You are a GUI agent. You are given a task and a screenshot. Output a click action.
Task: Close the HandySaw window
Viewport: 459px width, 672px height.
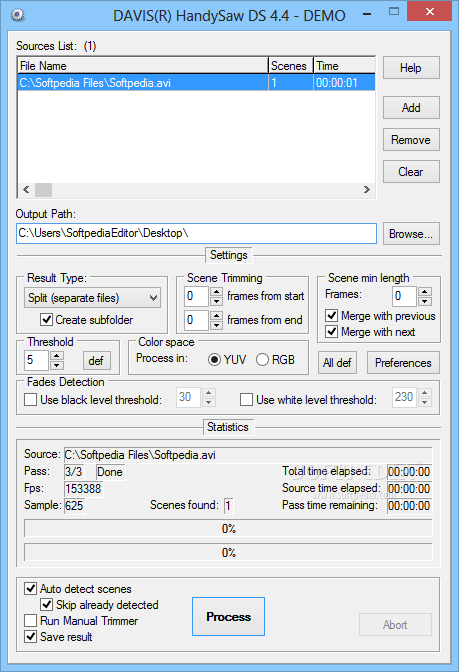click(x=429, y=12)
